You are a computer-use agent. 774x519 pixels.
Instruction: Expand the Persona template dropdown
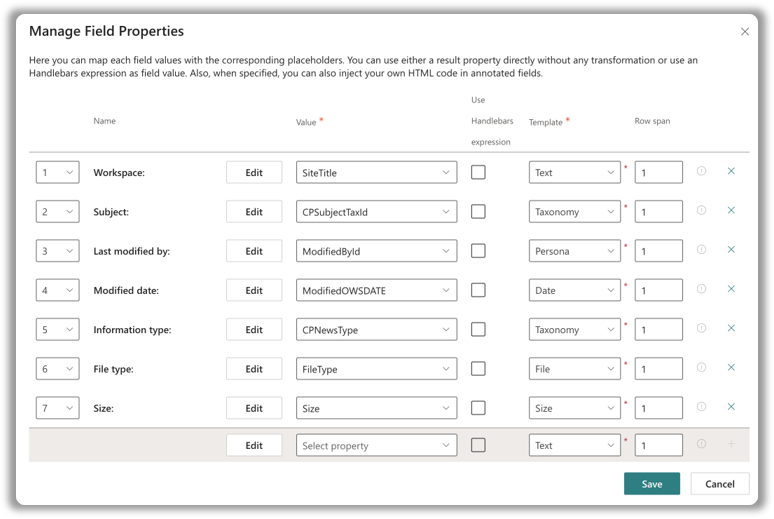click(x=574, y=251)
